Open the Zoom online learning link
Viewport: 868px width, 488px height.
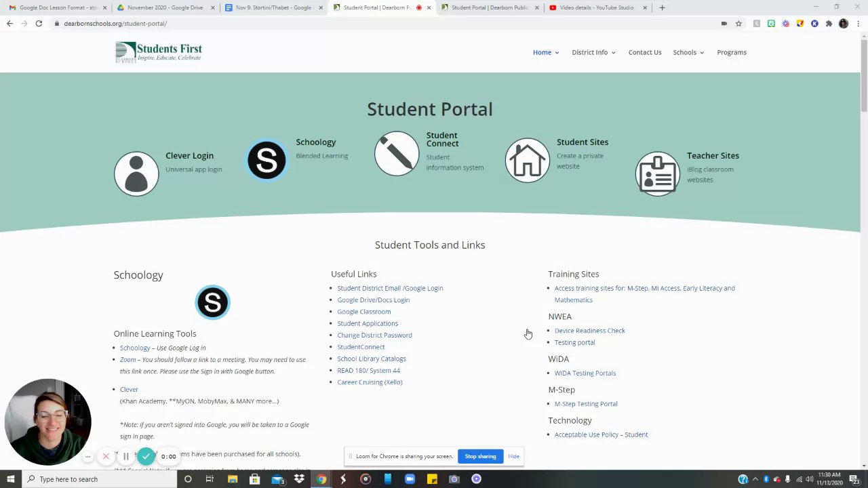[x=127, y=359]
